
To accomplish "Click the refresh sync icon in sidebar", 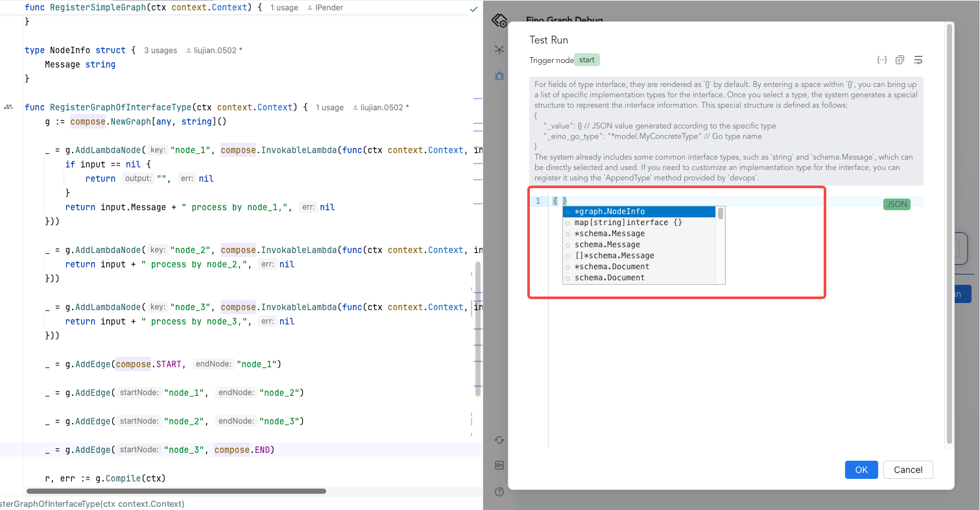I will (499, 440).
